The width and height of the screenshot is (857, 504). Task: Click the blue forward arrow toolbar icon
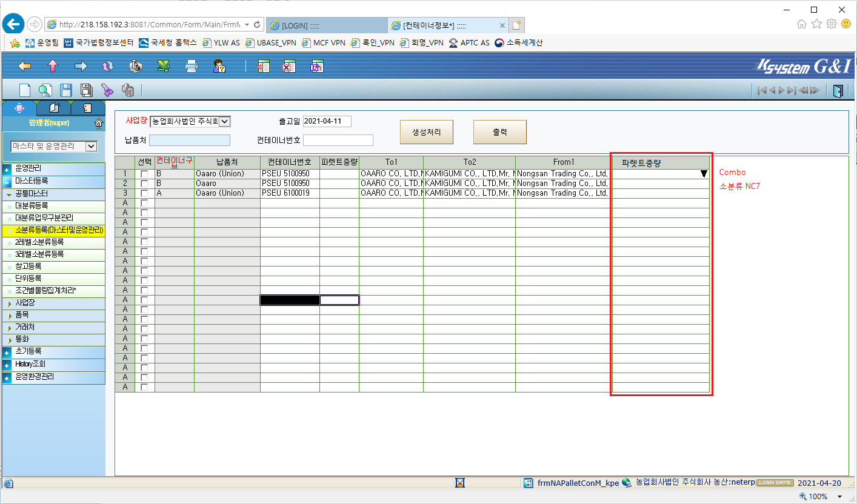pyautogui.click(x=81, y=66)
